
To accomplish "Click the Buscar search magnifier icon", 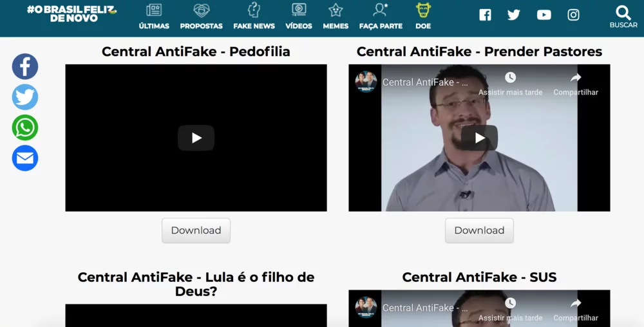I will (623, 13).
